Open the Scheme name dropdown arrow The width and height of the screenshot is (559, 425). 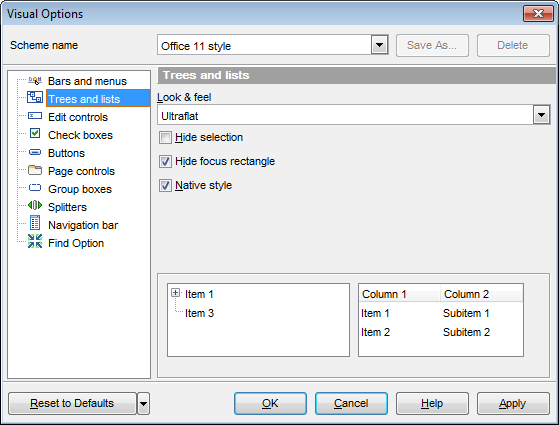[x=379, y=45]
